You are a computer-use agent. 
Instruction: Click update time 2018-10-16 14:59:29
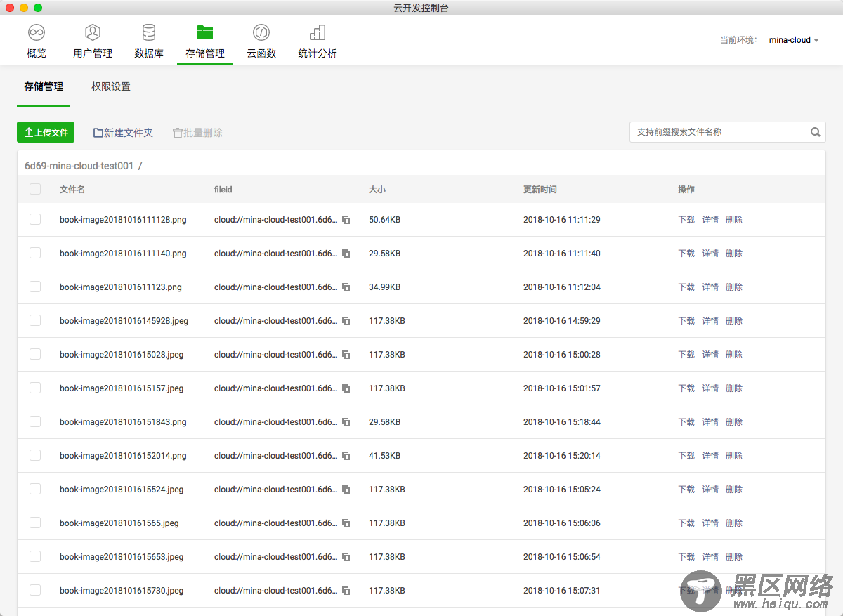[562, 321]
